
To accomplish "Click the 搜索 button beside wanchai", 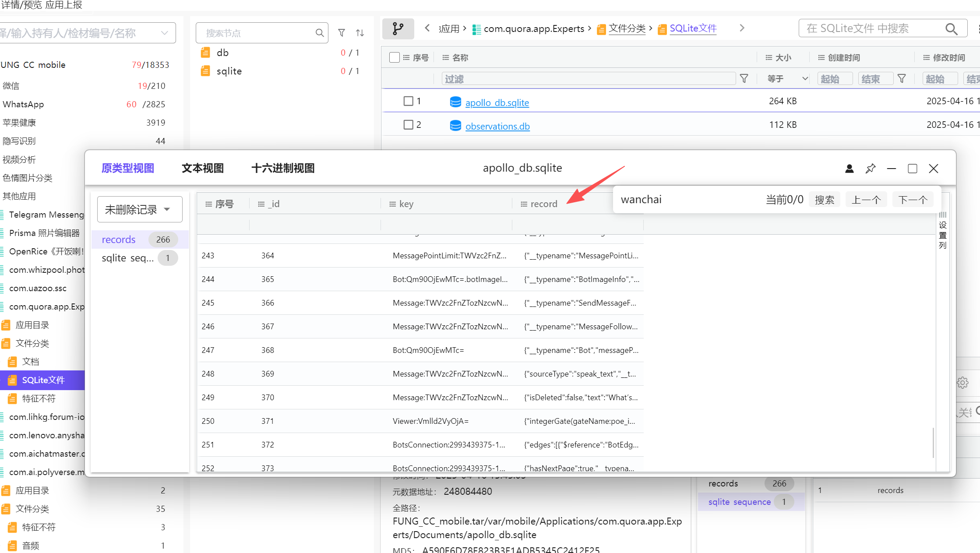I will point(825,200).
